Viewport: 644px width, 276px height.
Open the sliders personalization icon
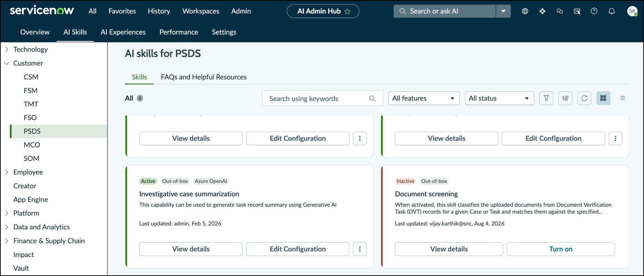pos(565,98)
